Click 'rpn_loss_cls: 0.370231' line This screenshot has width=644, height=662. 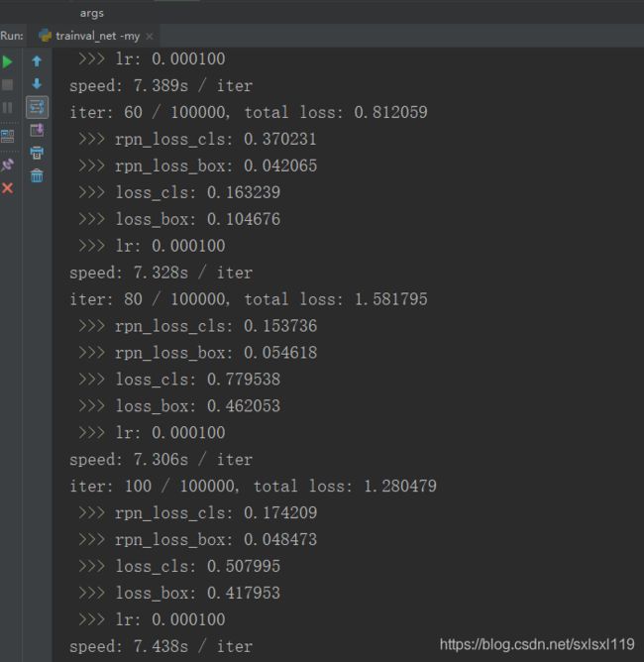tap(197, 140)
